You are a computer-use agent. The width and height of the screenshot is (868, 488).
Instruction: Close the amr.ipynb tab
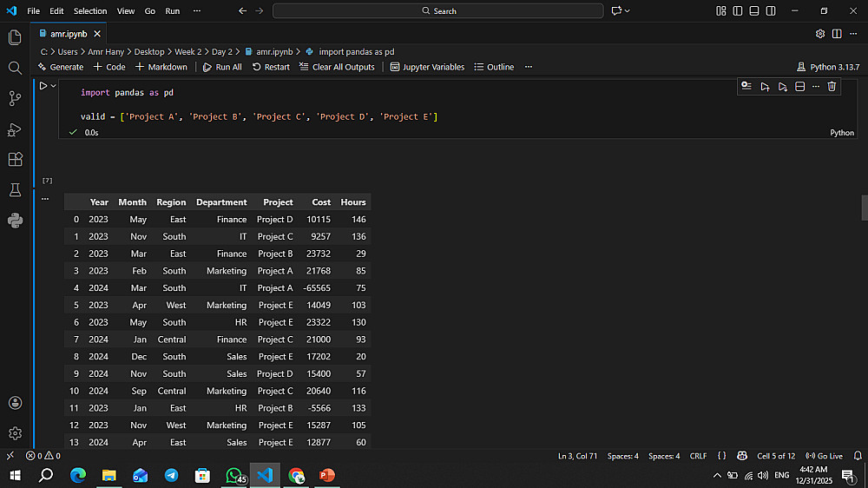97,34
